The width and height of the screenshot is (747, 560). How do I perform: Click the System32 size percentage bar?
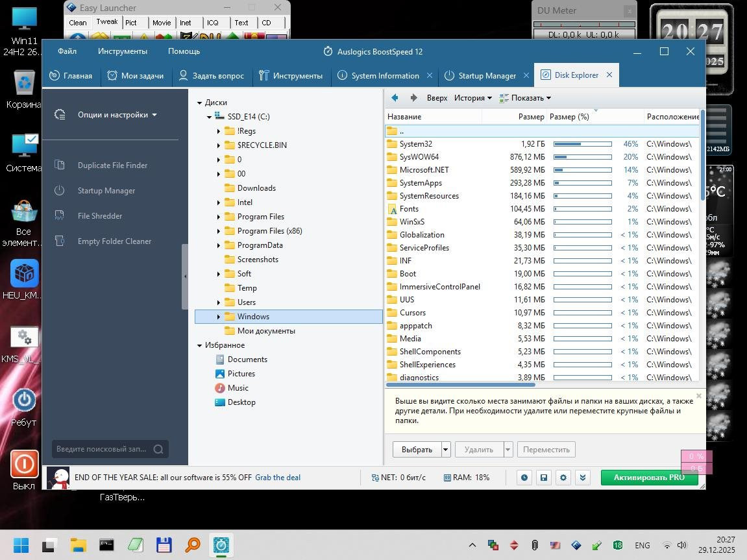pos(583,144)
